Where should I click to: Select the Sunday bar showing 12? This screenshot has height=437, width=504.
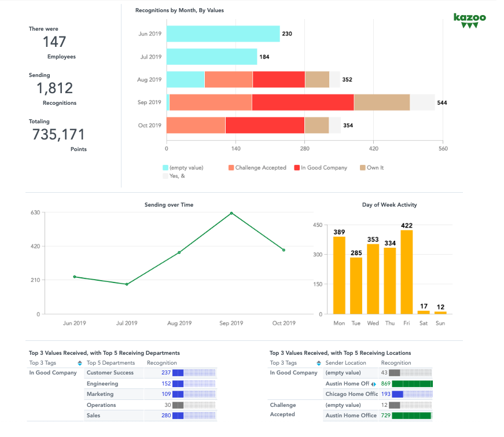[440, 313]
